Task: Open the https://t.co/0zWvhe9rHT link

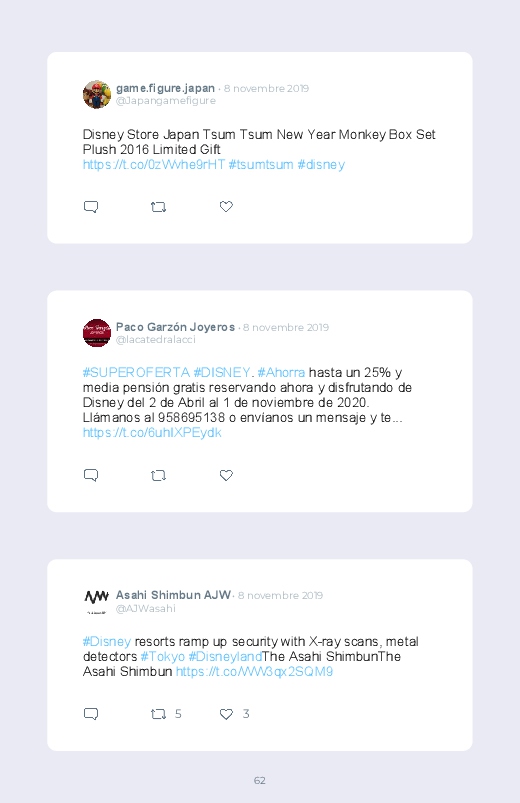Action: (154, 164)
